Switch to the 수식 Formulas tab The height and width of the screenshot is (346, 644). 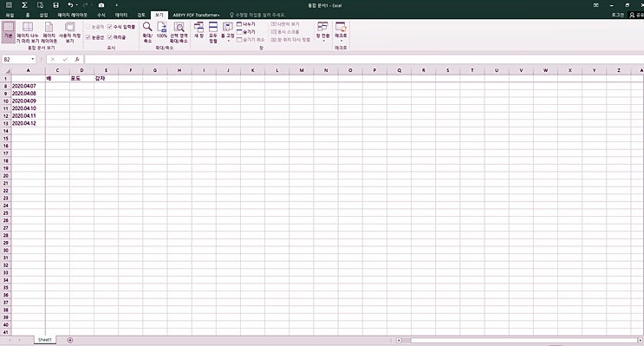click(101, 15)
